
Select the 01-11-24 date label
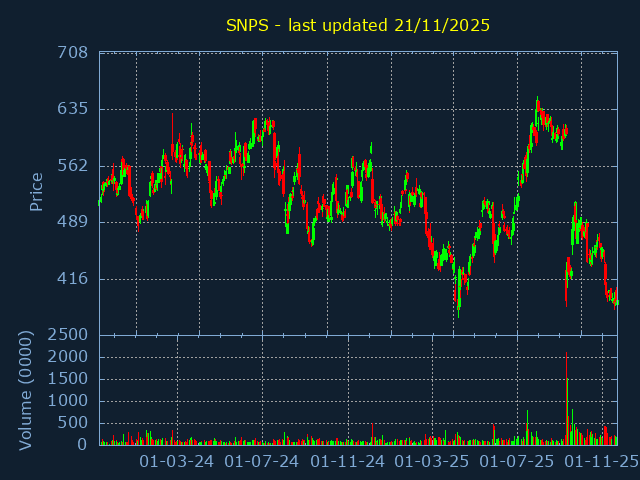click(x=347, y=461)
